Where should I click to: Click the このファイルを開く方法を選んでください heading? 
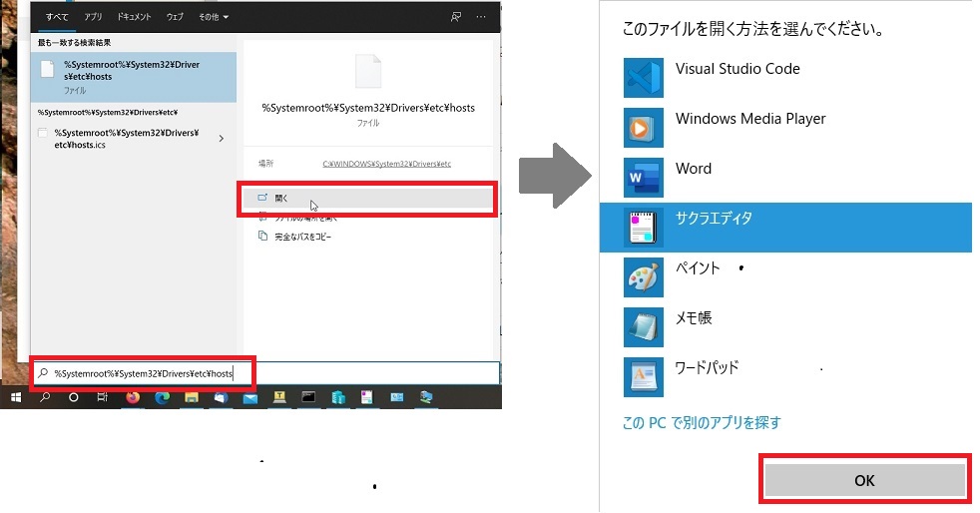coord(753,29)
